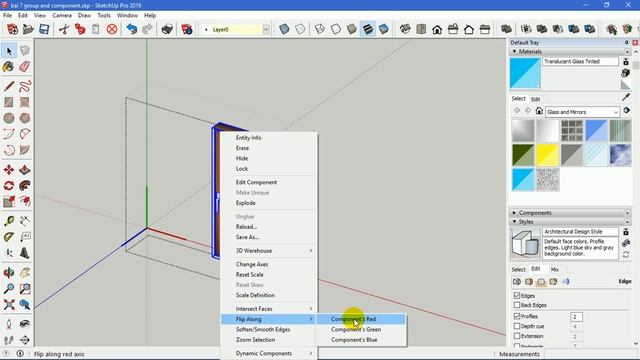This screenshot has height=360, width=640.
Task: Choose Component's Green flip option
Action: click(x=361, y=329)
